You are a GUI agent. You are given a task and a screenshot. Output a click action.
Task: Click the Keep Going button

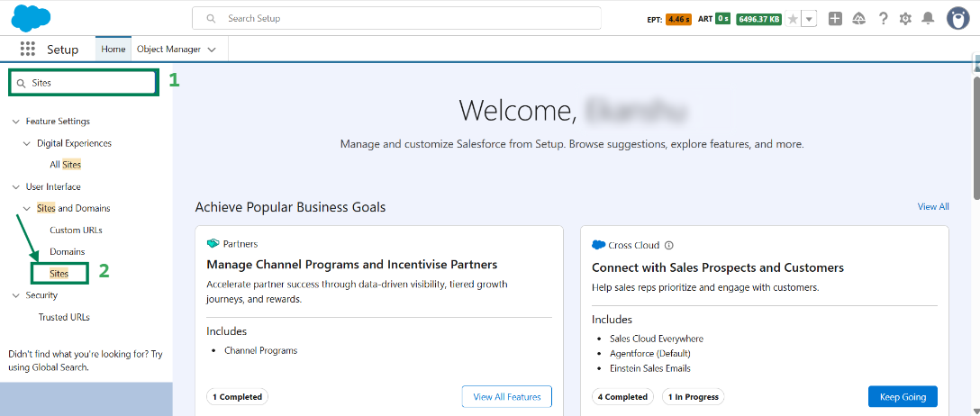pyautogui.click(x=903, y=396)
